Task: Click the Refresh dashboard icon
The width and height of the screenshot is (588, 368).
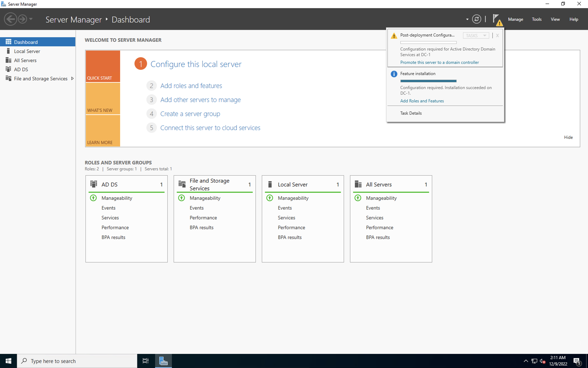Action: click(x=477, y=19)
